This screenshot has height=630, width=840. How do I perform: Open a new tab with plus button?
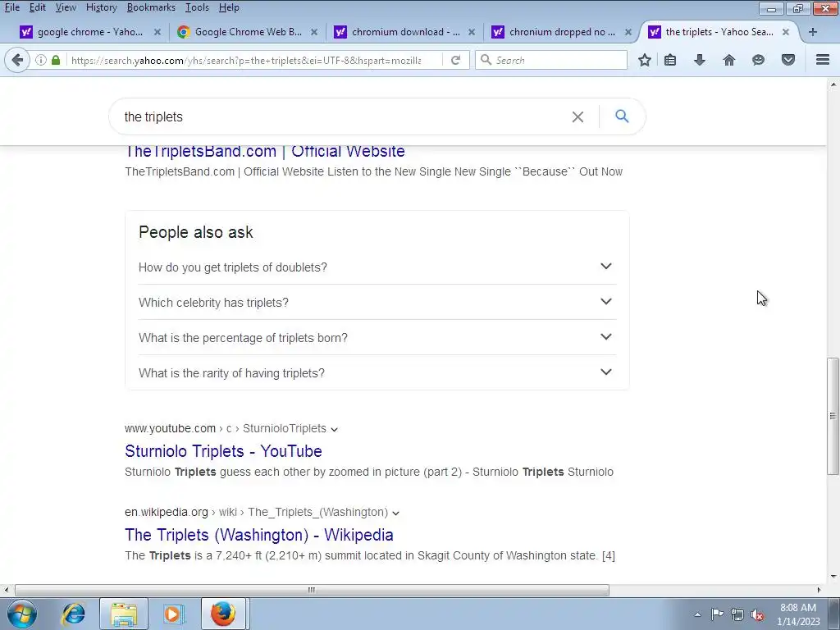(x=813, y=32)
